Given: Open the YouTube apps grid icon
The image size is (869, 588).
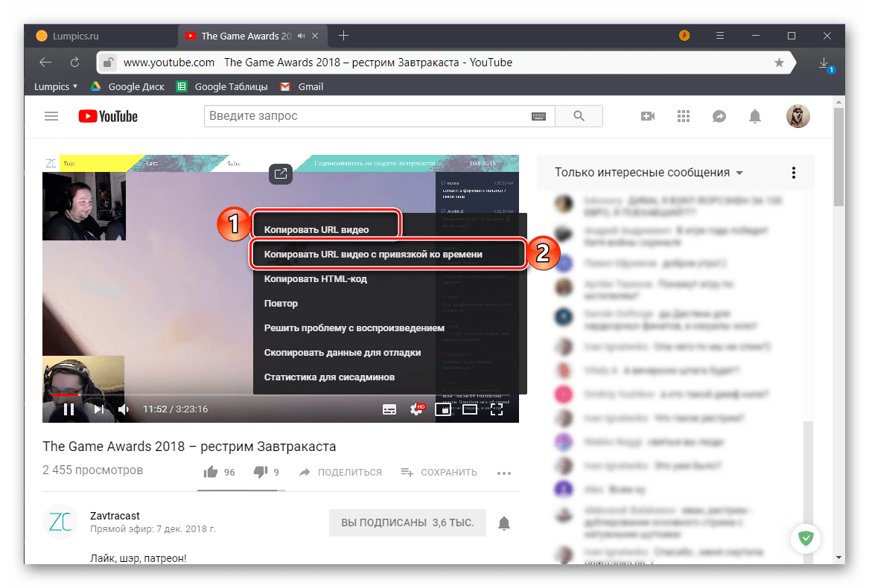Looking at the screenshot, I should tap(684, 116).
